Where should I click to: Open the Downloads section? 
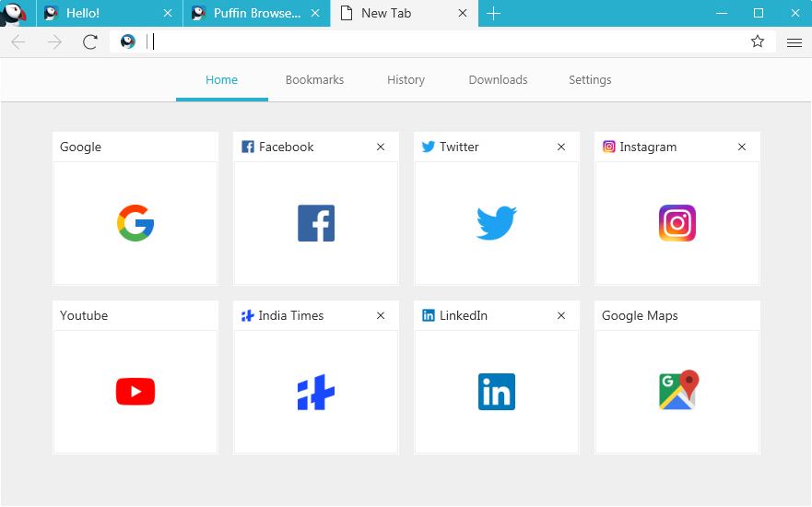(498, 80)
